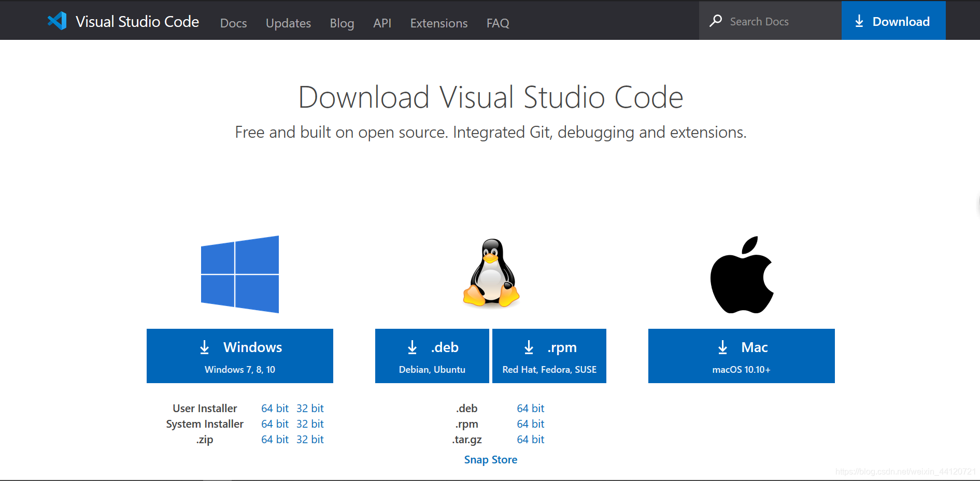Click the Linux list '.deb' row label

coord(467,409)
